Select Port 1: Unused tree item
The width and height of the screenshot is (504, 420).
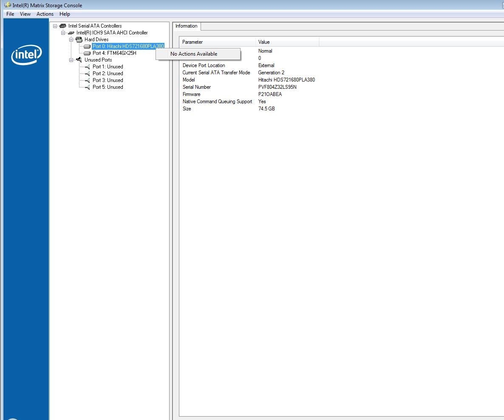[x=108, y=67]
